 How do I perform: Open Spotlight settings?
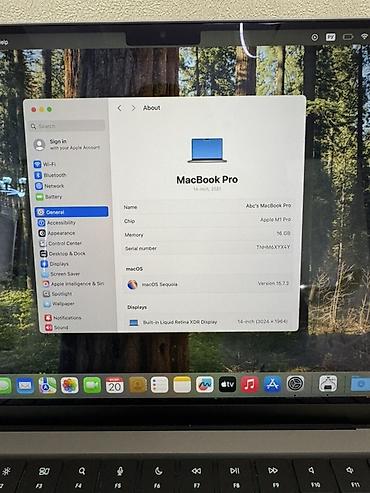coord(58,294)
